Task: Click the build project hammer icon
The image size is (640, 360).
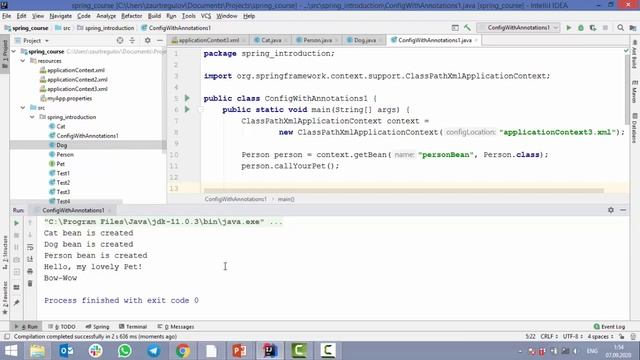Action: tap(467, 28)
